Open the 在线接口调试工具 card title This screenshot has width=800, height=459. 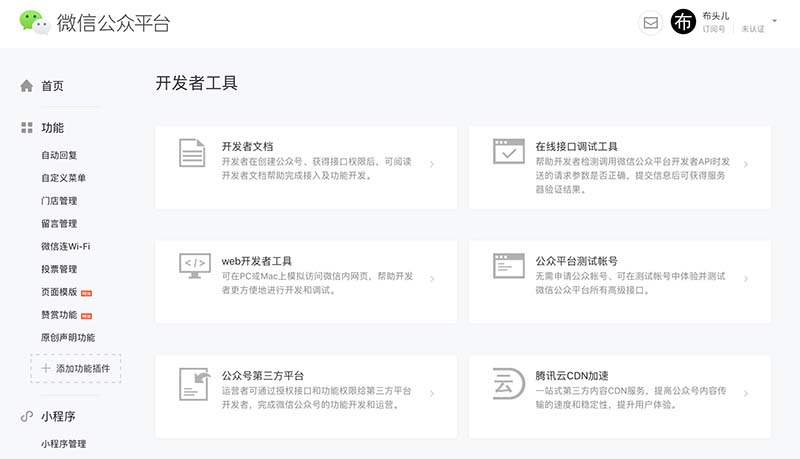[577, 146]
